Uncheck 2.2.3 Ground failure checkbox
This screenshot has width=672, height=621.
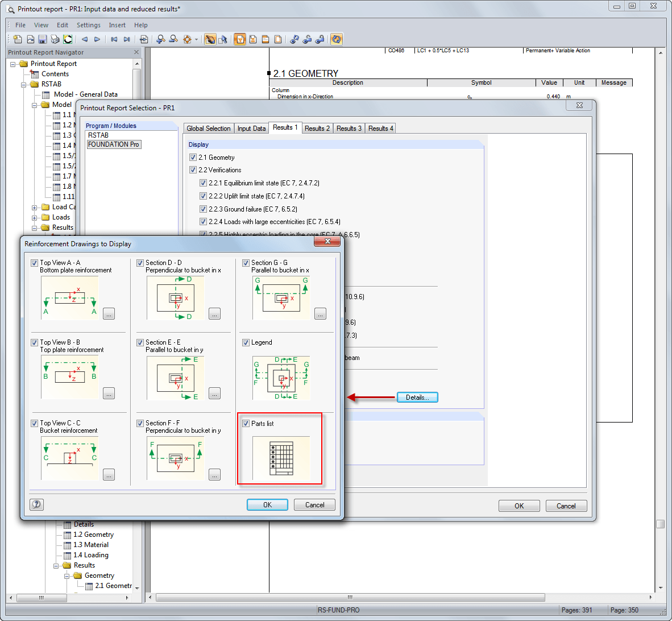click(x=203, y=209)
